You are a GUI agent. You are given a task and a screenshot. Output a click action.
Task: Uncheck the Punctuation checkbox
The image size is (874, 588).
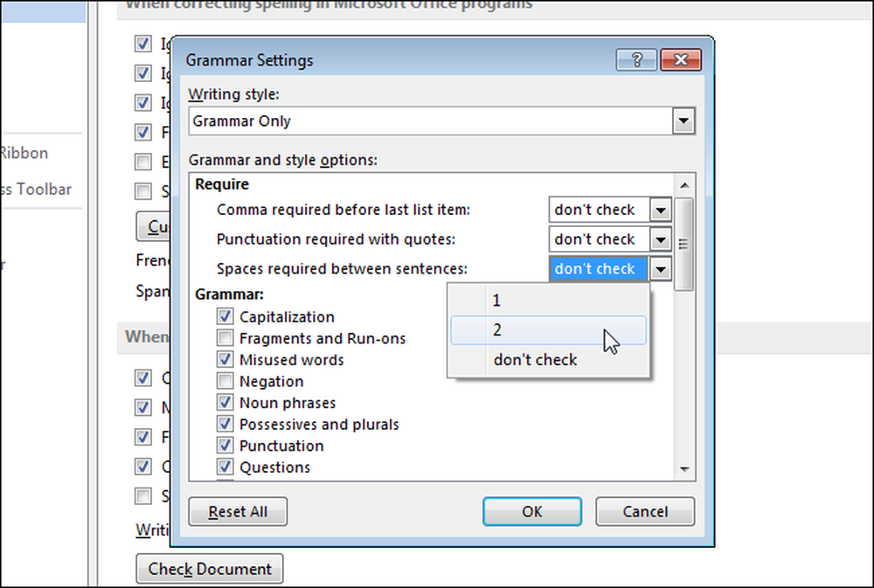tap(225, 446)
